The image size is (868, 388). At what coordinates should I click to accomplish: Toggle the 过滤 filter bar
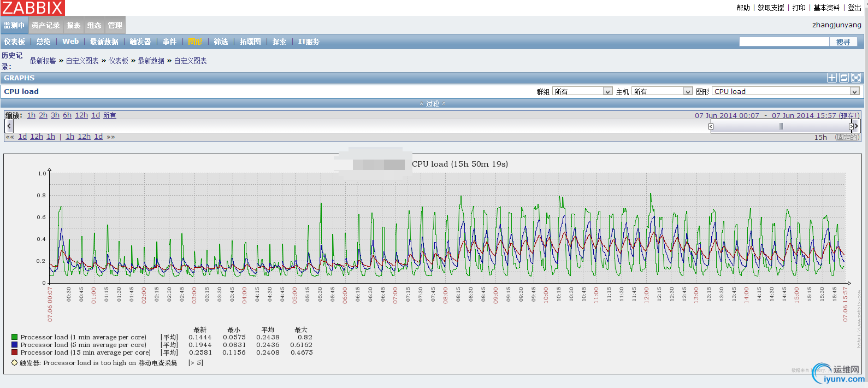[x=433, y=104]
